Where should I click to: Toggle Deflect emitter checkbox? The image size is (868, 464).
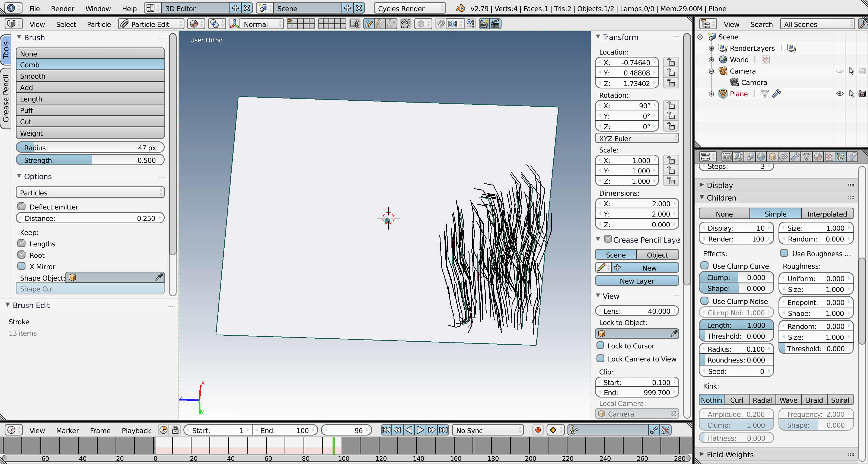pos(22,206)
